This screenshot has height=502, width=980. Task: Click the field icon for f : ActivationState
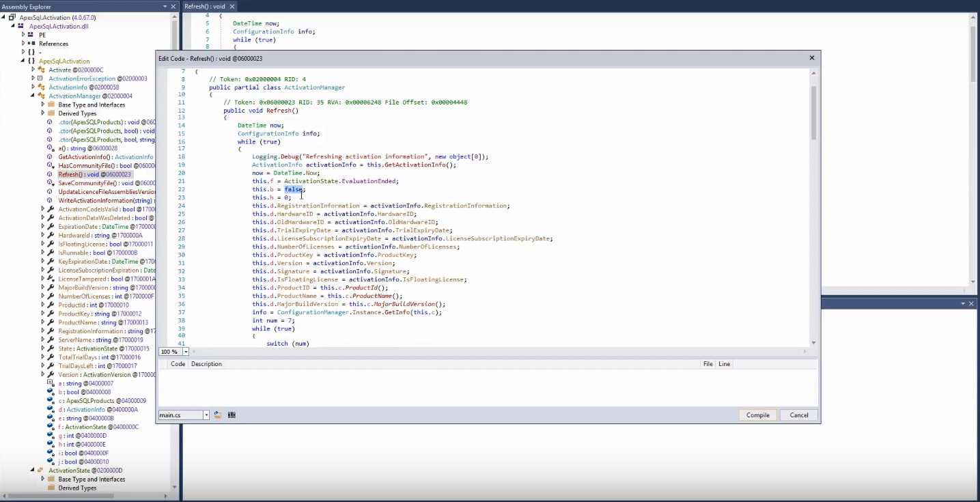[51, 427]
